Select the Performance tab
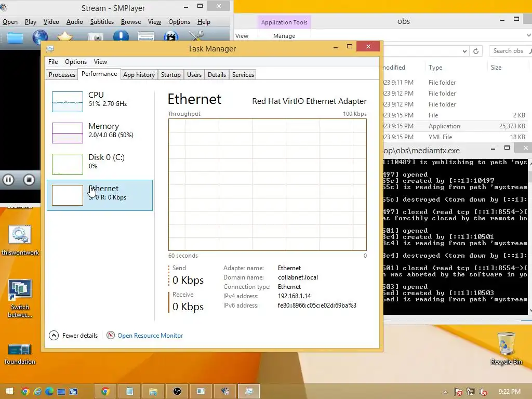Viewport: 532px width, 399px height. point(99,74)
